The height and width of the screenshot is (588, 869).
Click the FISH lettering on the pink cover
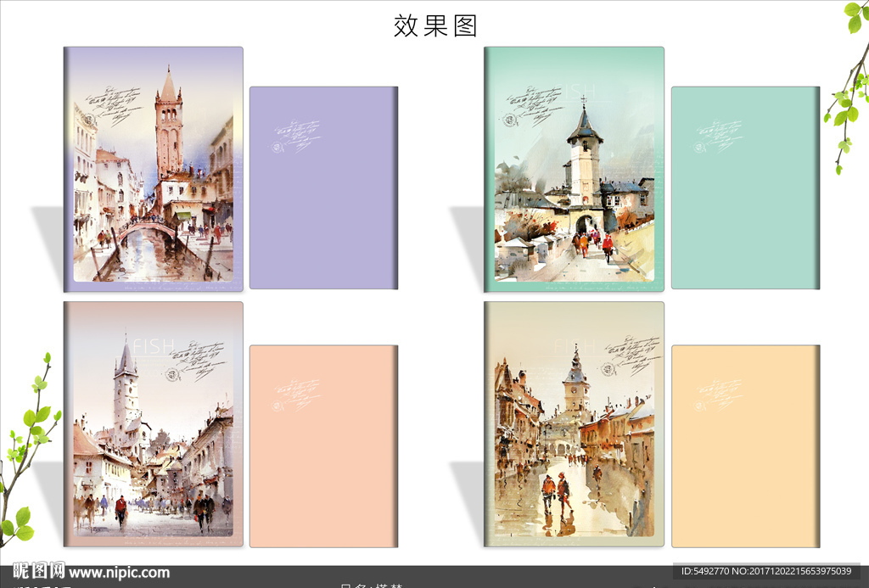coord(154,346)
